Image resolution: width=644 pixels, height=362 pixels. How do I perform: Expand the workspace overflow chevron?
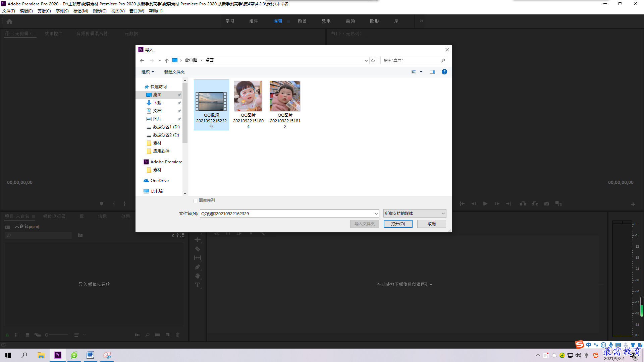pyautogui.click(x=422, y=21)
